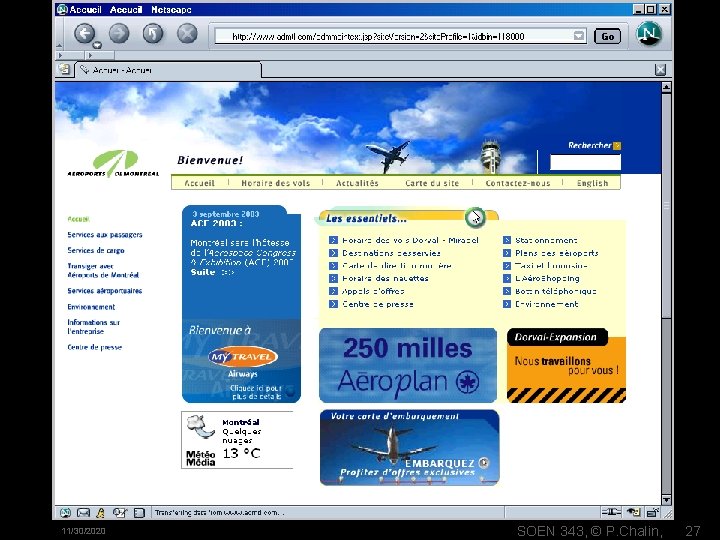Screen dimensions: 720x540
Task: Click the Instant Messenger icon in status bar
Action: click(x=101, y=512)
